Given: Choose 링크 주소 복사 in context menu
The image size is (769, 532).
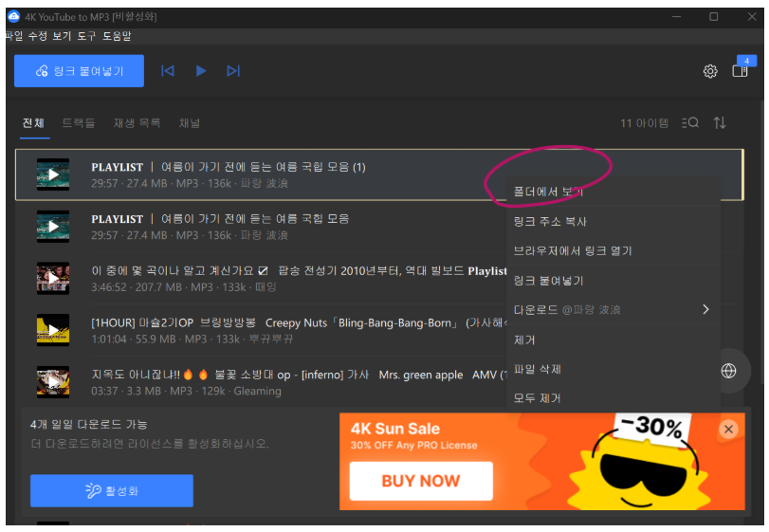Looking at the screenshot, I should [613, 222].
